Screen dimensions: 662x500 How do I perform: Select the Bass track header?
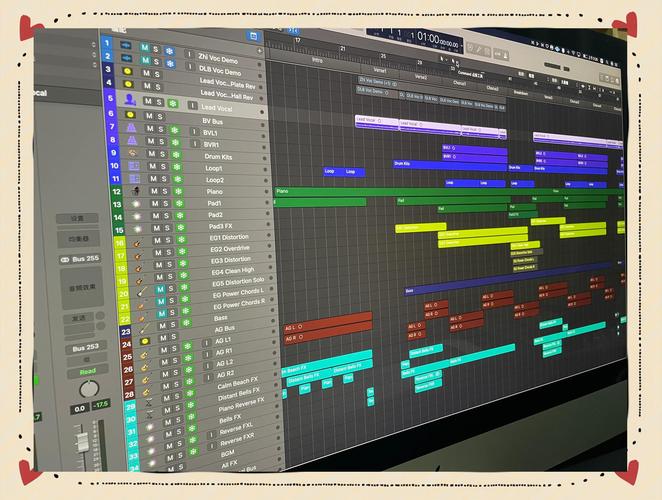tap(220, 318)
